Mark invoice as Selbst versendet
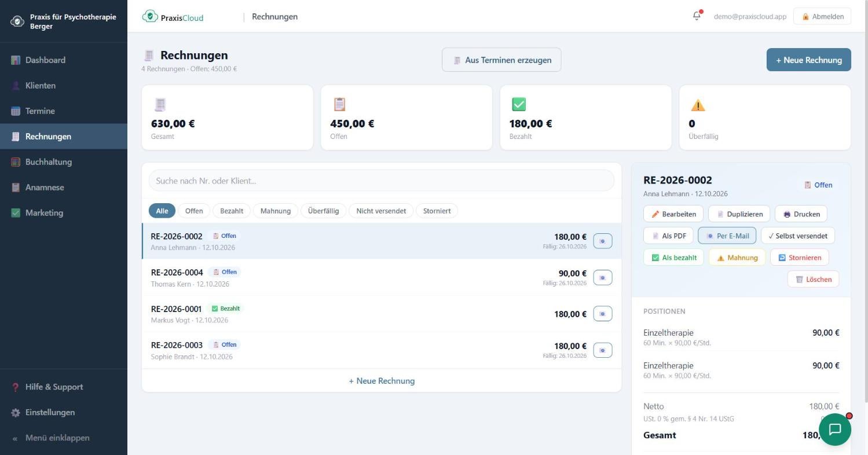The height and width of the screenshot is (455, 868). tap(797, 236)
